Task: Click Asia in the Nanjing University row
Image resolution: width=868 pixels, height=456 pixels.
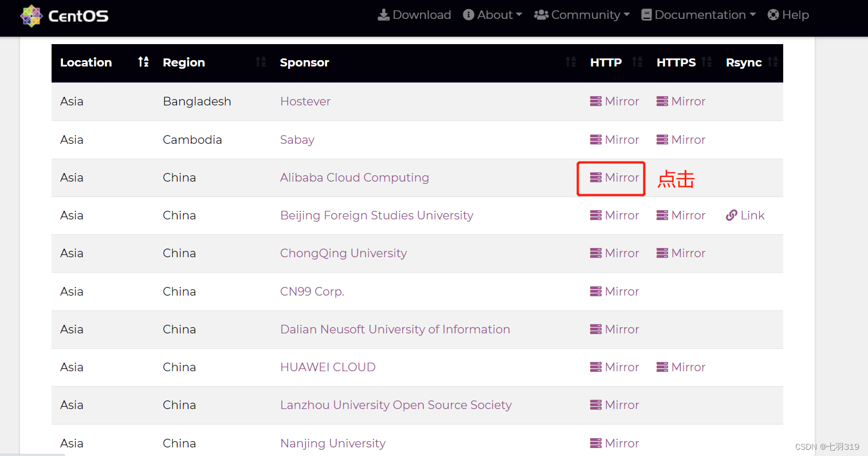Action: pos(72,443)
